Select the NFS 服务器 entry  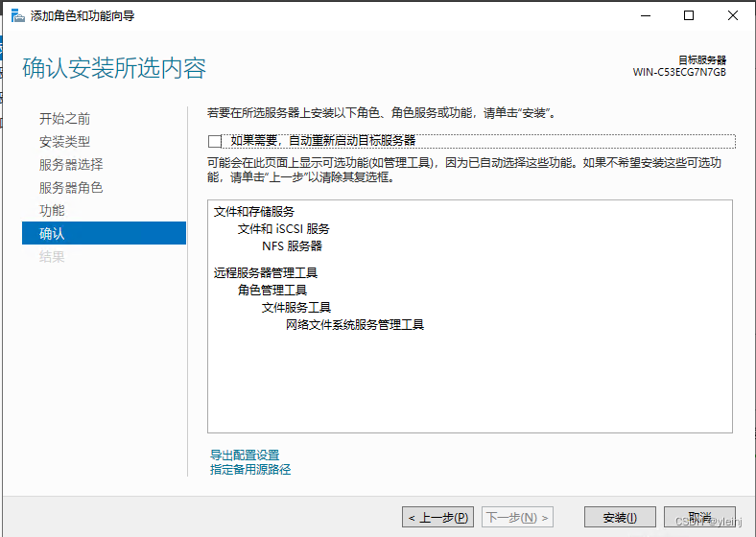(x=293, y=246)
